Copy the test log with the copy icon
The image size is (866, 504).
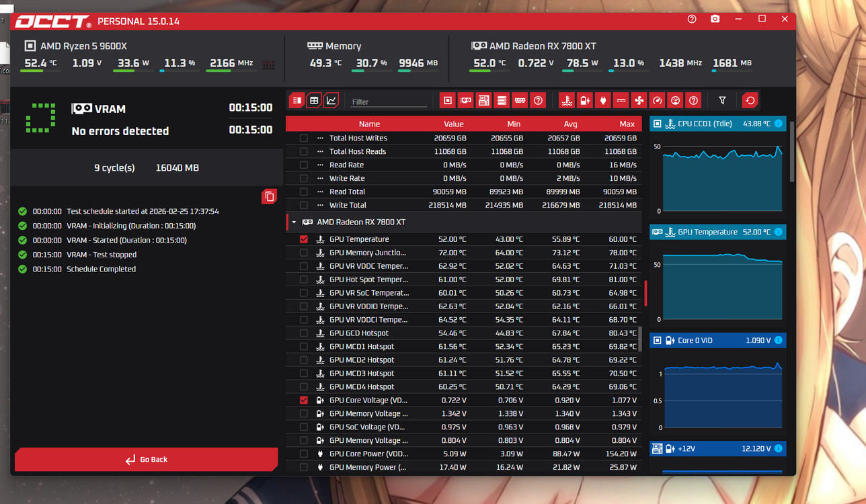[269, 196]
